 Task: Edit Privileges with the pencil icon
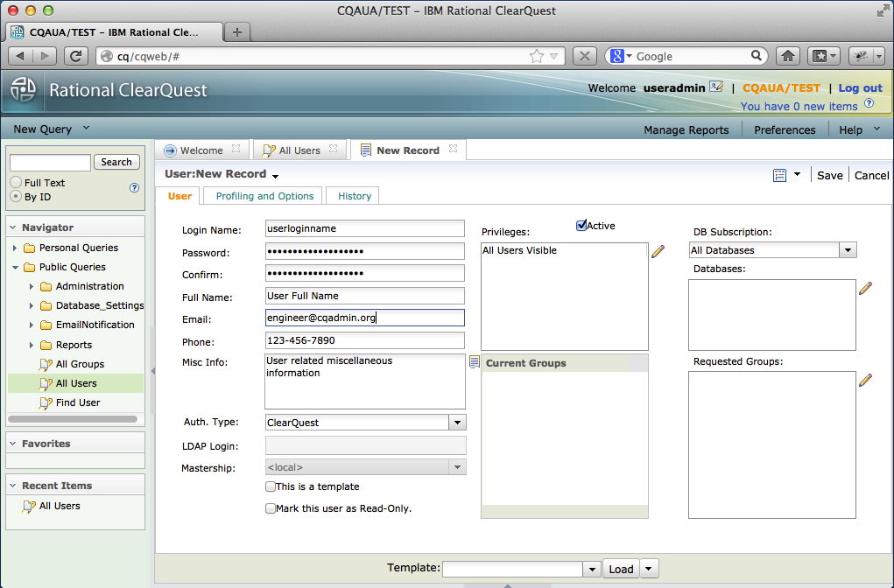(658, 251)
